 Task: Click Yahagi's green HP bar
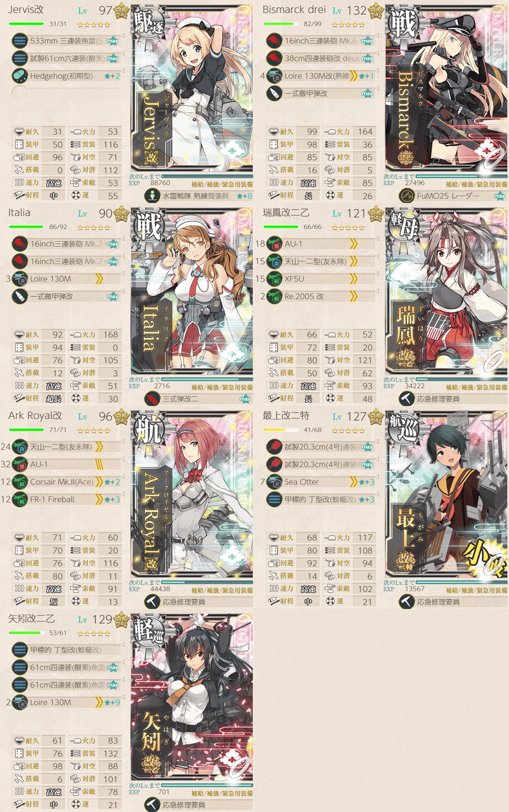(24, 633)
